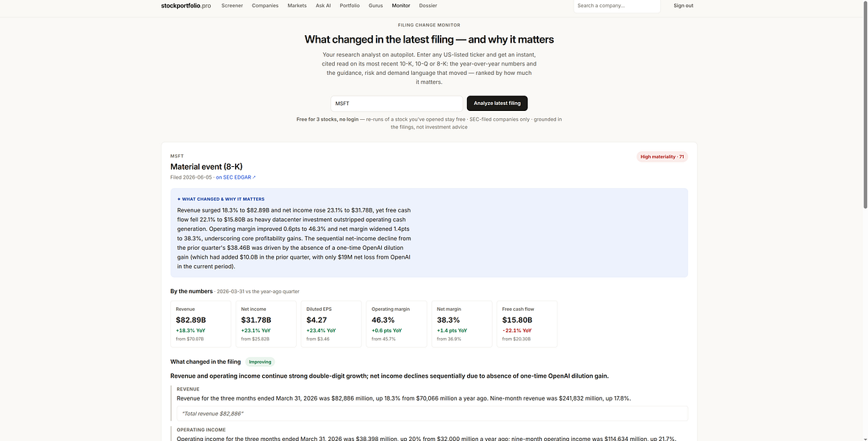Click the 'By the numbers' heading

pyautogui.click(x=192, y=291)
